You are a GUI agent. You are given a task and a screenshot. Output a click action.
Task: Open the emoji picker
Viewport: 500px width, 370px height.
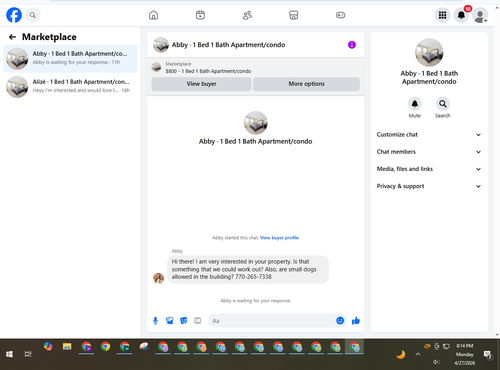pos(340,321)
